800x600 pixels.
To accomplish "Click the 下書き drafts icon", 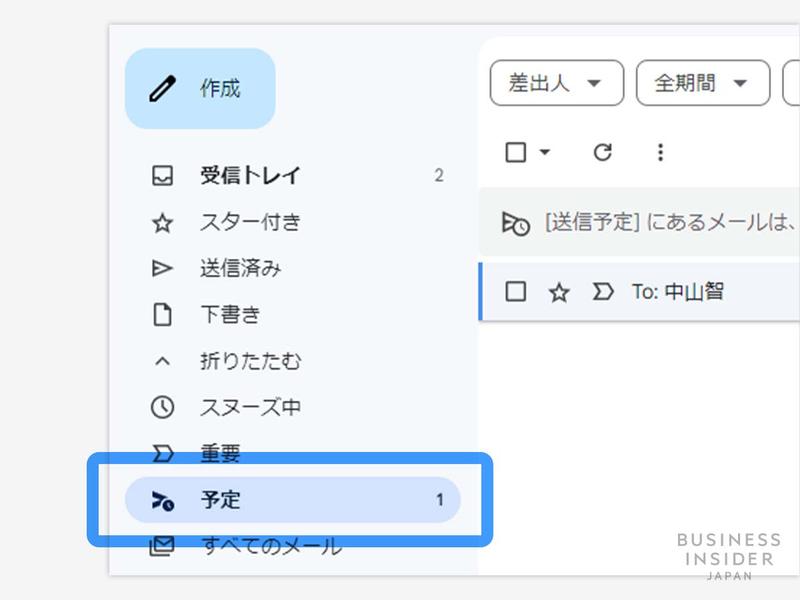I will tap(163, 313).
